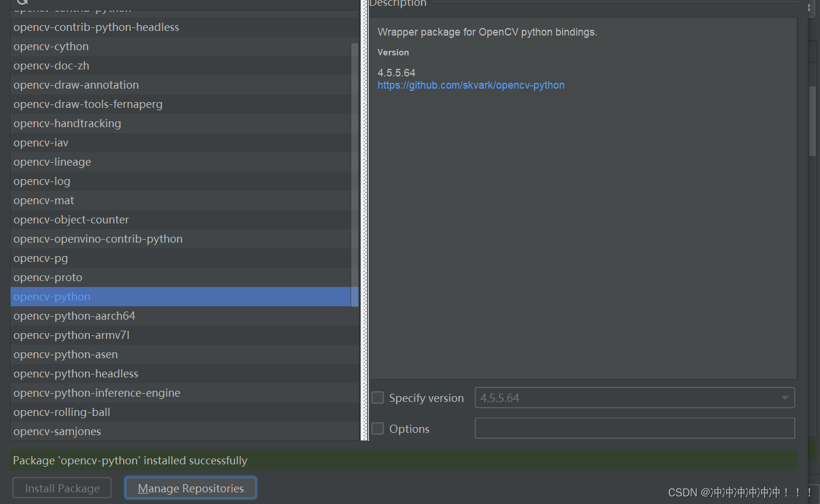Screen dimensions: 820x504
Task: Select the opencv-iav package
Action: click(185, 142)
